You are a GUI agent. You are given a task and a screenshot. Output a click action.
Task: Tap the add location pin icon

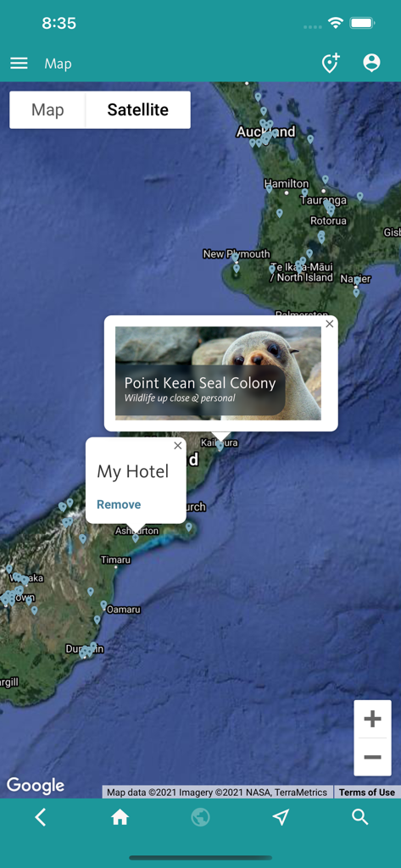tap(331, 63)
